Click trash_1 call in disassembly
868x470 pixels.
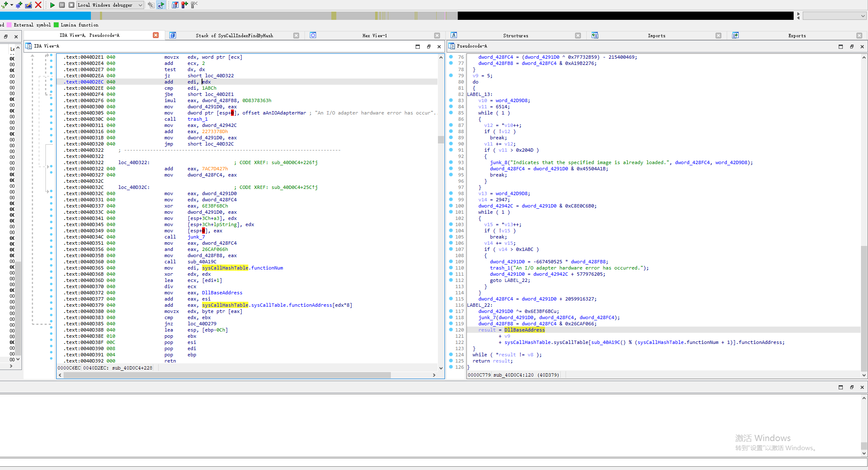click(x=197, y=119)
